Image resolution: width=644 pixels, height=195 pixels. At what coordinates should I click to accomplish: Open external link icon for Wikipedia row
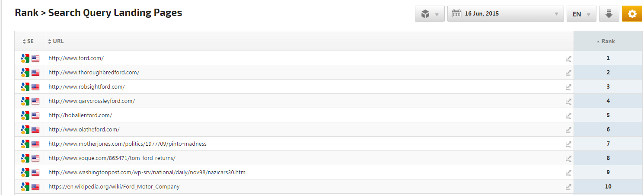[x=568, y=187]
